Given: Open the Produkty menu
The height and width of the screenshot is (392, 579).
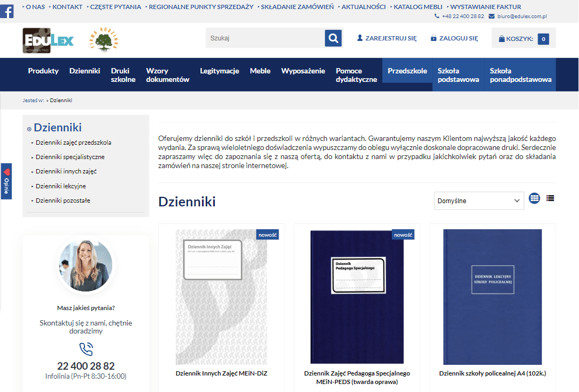Looking at the screenshot, I should click(x=43, y=71).
